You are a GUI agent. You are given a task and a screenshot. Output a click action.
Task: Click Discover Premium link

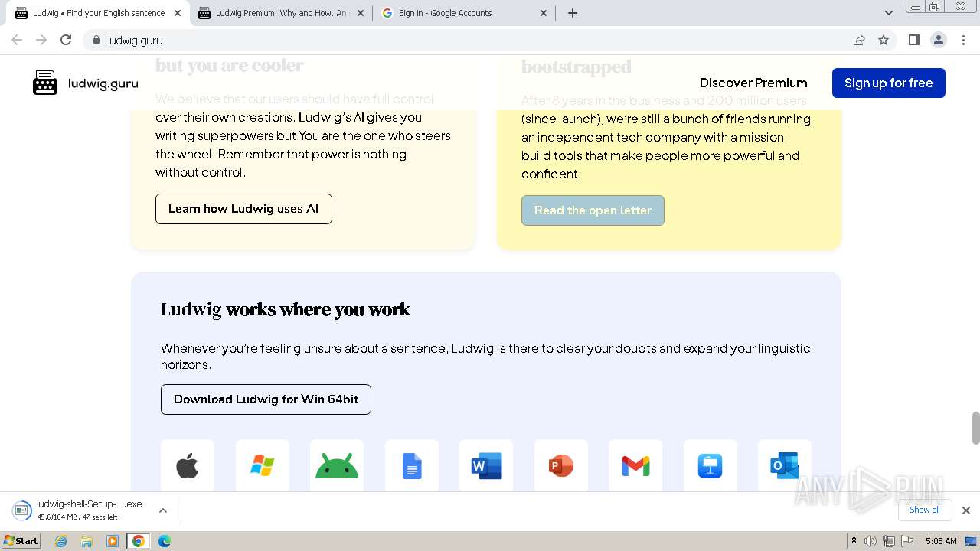tap(753, 83)
